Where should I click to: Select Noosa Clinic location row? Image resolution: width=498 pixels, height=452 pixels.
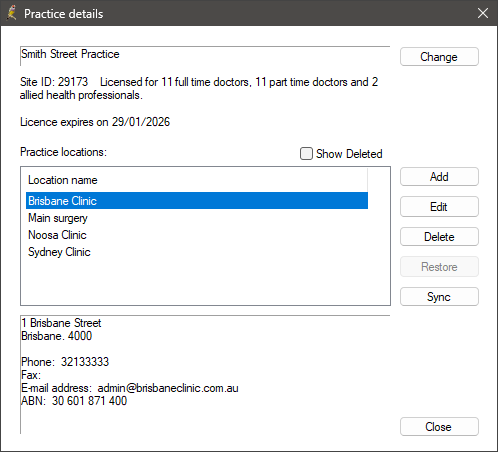pyautogui.click(x=197, y=235)
